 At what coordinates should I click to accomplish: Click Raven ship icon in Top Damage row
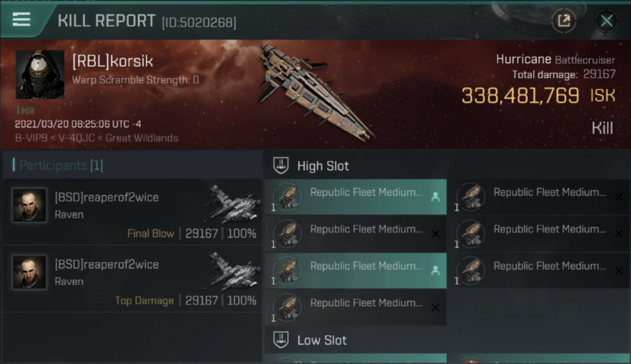(235, 271)
